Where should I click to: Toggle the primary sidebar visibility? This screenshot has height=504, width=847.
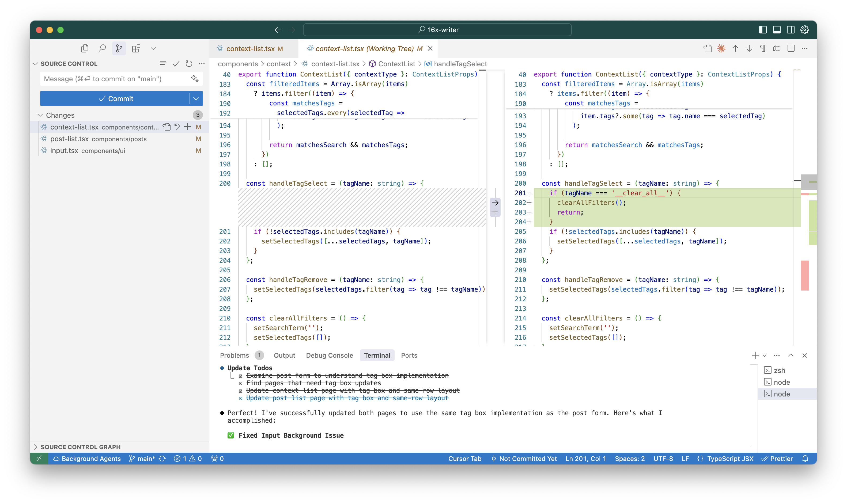763,30
